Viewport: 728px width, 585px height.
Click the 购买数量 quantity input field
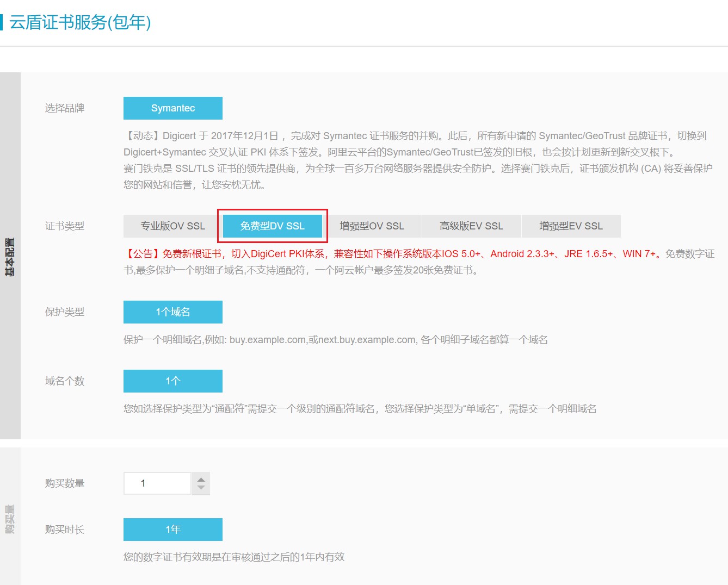157,483
